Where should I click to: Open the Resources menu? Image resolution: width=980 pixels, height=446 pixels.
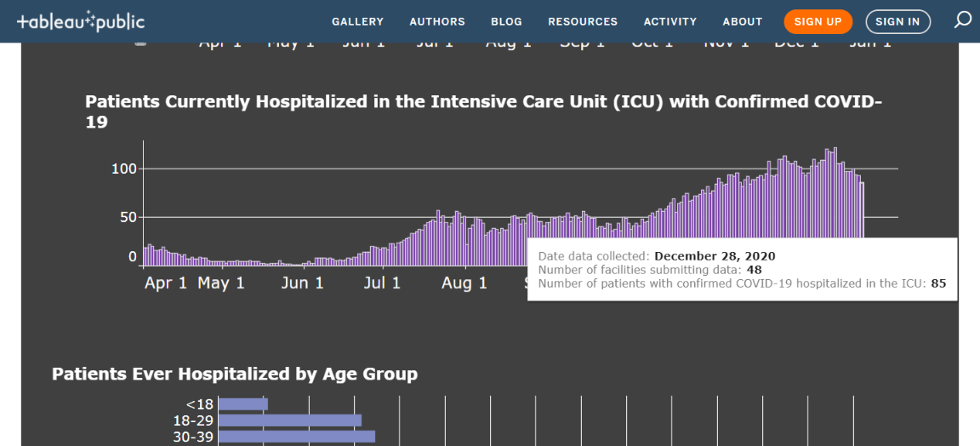click(583, 22)
